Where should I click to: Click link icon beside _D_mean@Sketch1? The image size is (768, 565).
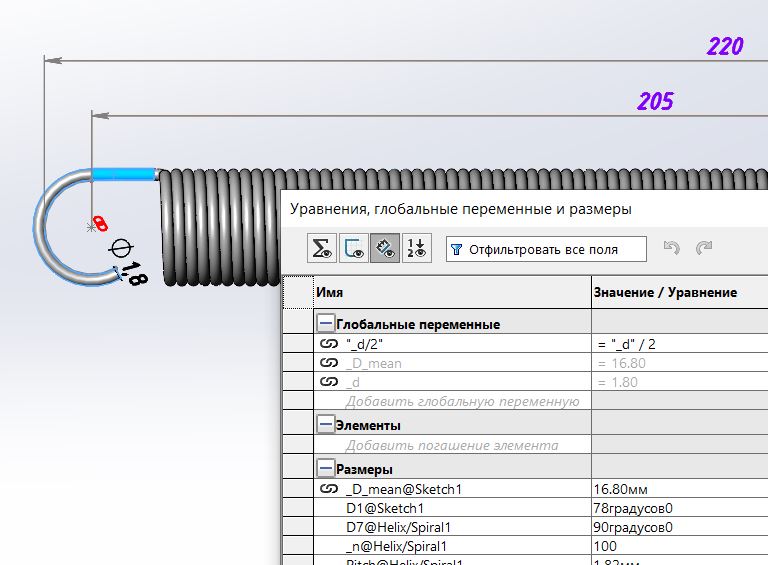point(329,489)
